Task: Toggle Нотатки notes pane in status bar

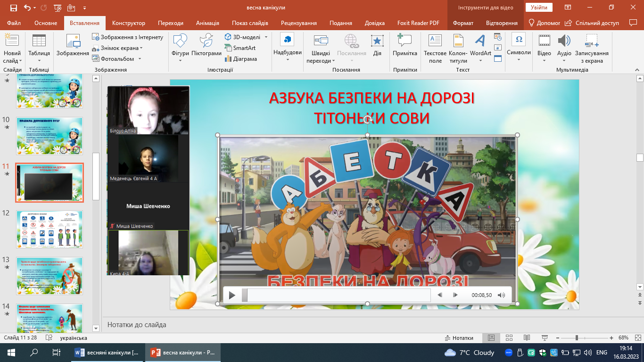Action: [x=459, y=338]
